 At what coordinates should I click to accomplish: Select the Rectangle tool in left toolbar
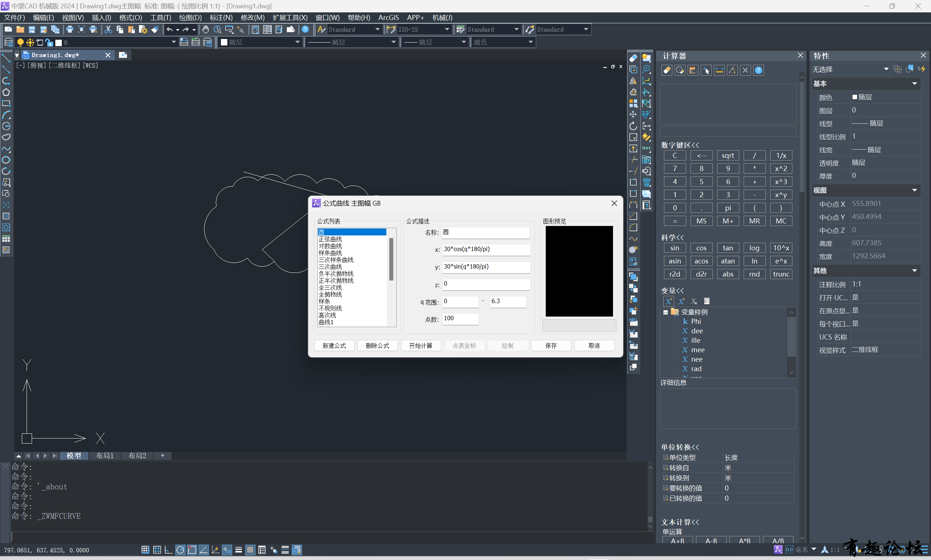pyautogui.click(x=6, y=103)
